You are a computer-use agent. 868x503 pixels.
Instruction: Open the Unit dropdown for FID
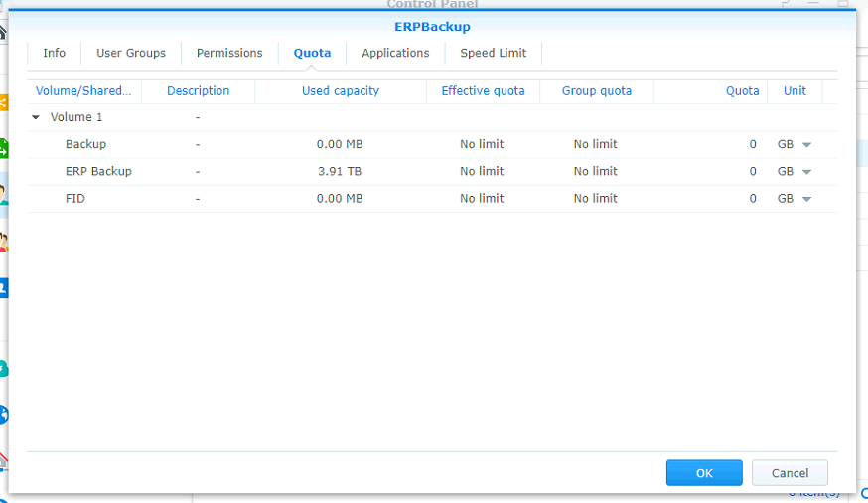click(806, 199)
